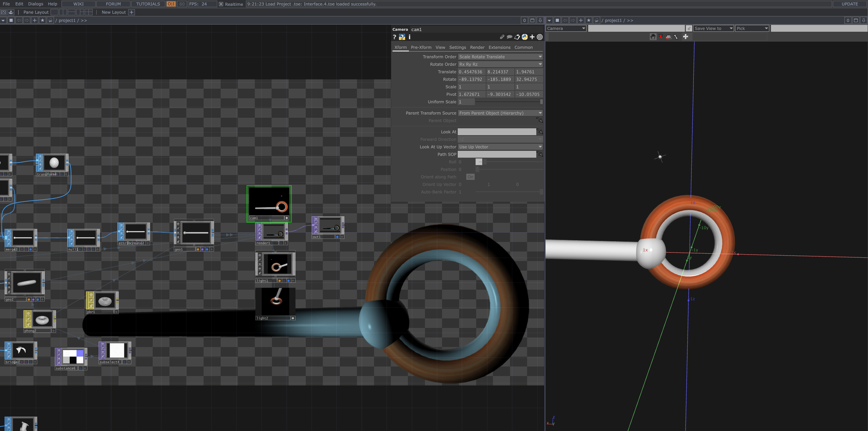Click the home icon in right pane bar

(596, 20)
